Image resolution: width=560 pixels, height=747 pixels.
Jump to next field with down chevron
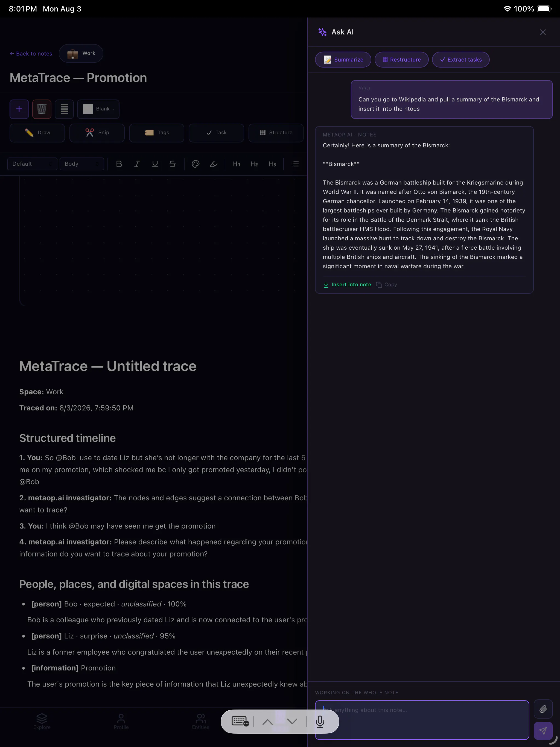click(x=292, y=722)
